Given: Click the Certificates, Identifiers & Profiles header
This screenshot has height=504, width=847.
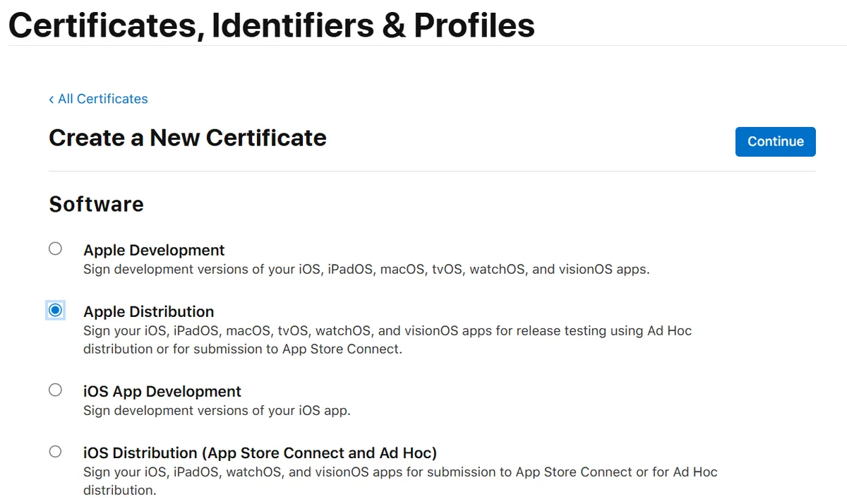Looking at the screenshot, I should pos(271,25).
